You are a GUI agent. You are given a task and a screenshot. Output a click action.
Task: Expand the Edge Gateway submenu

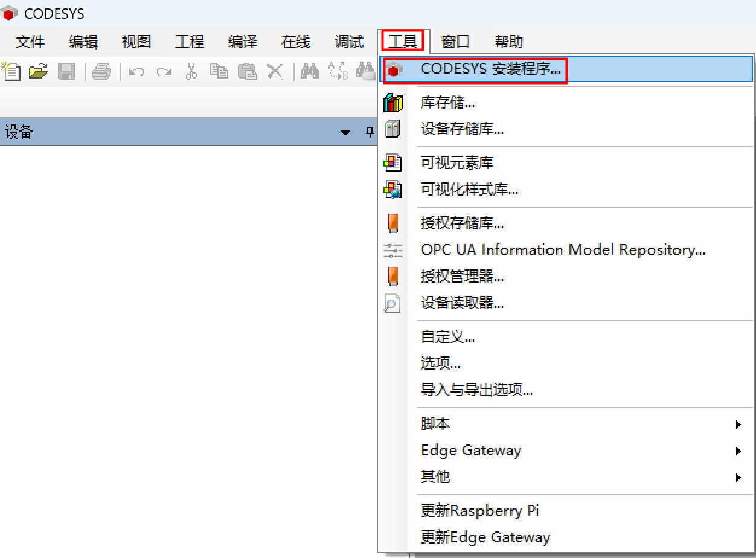pyautogui.click(x=738, y=451)
